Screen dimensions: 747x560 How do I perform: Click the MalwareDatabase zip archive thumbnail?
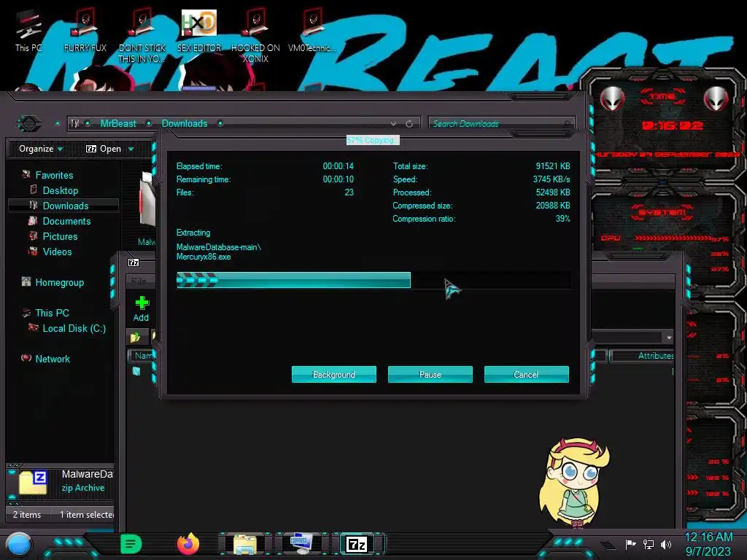pos(33,482)
